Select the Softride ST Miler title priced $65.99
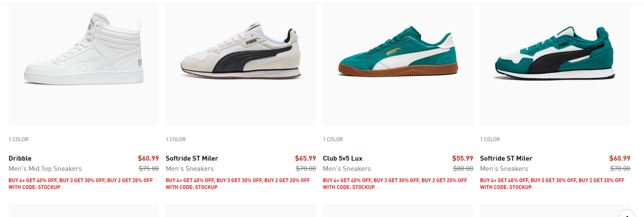Viewport: 644px width, 217px height. coord(192,158)
